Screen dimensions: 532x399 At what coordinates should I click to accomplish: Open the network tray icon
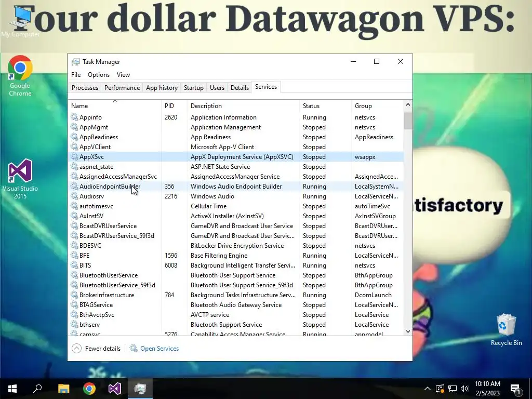click(x=453, y=389)
